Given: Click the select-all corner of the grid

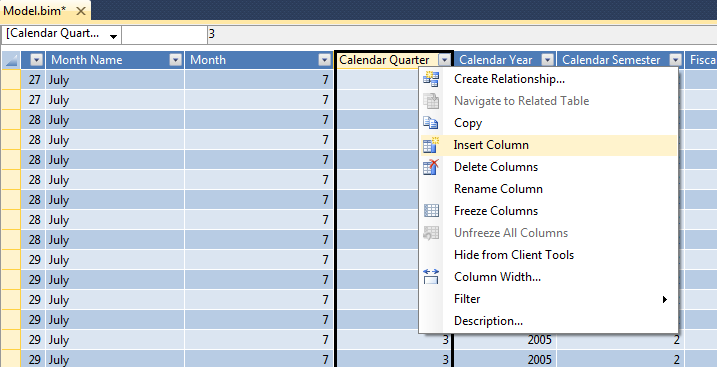Looking at the screenshot, I should click(x=11, y=60).
